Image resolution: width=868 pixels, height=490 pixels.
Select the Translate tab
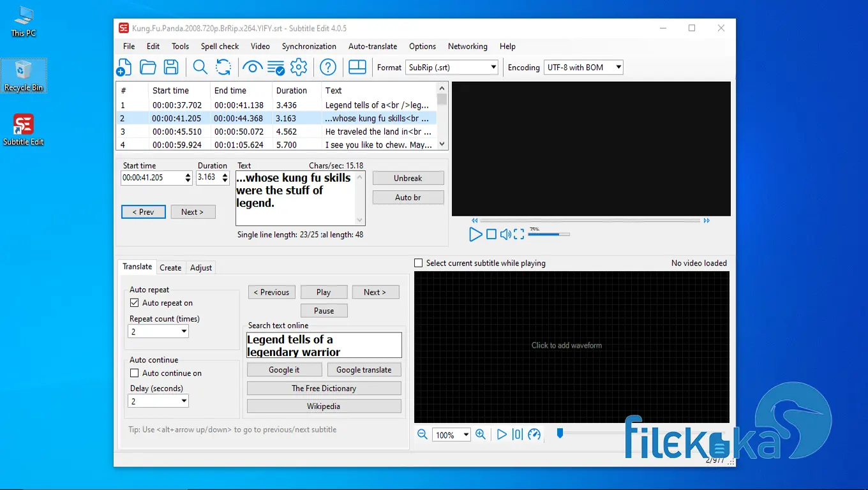[x=137, y=267]
